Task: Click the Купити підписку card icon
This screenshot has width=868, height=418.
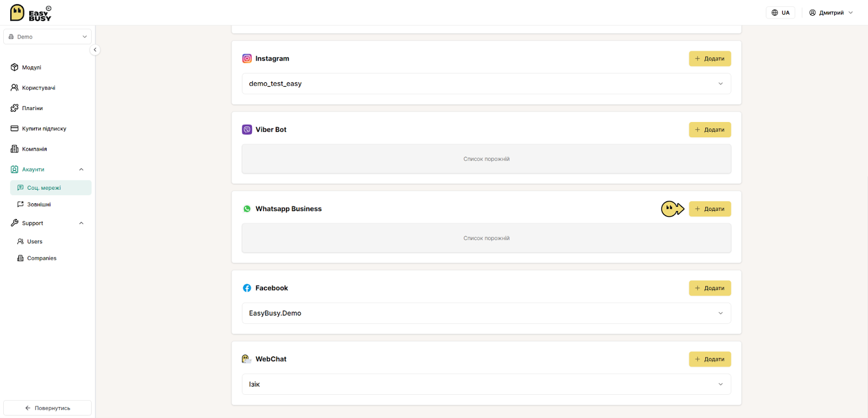Action: click(x=15, y=128)
